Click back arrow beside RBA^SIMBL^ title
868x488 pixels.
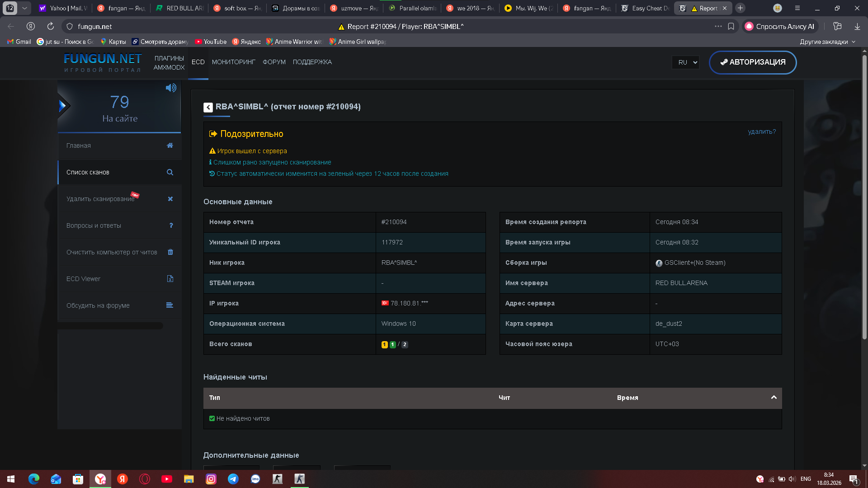[208, 108]
